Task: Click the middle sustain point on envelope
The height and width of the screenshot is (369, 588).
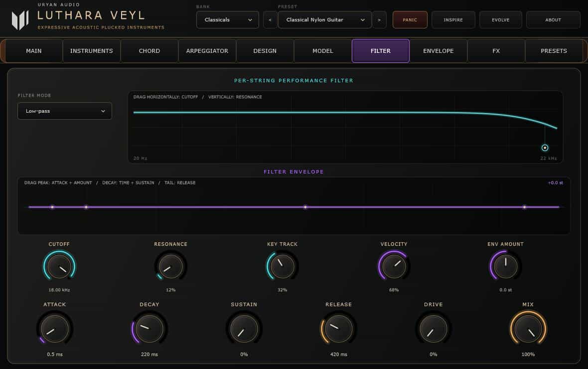Action: click(305, 207)
